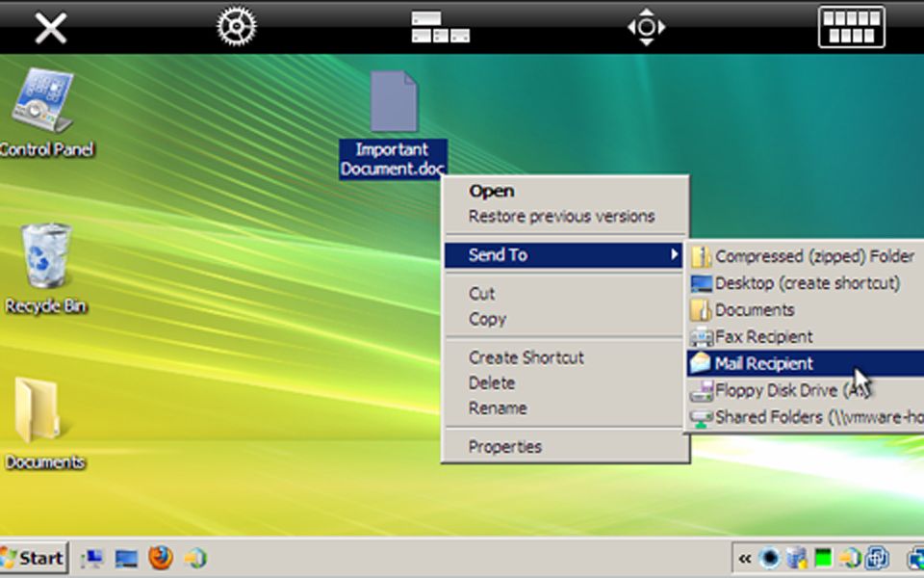
Task: Select the Recycle Bin desktop icon
Action: [45, 270]
